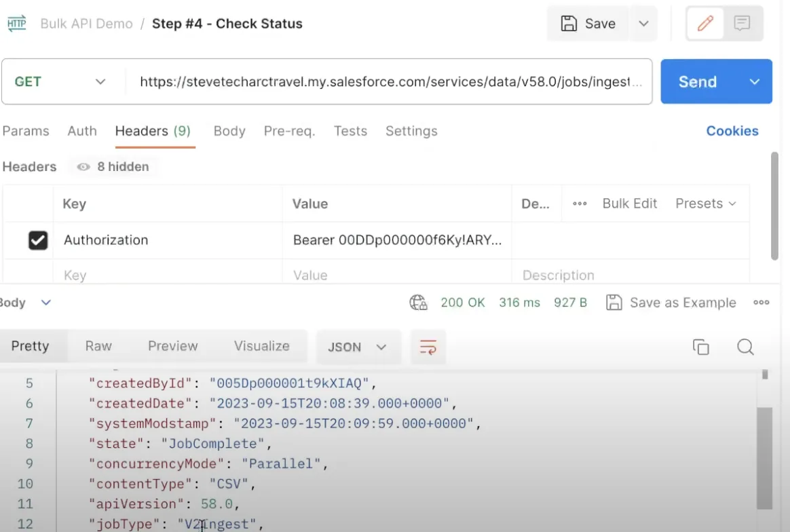Click the "JobComplete" state value
Screen dimensions: 790x532
(212, 444)
